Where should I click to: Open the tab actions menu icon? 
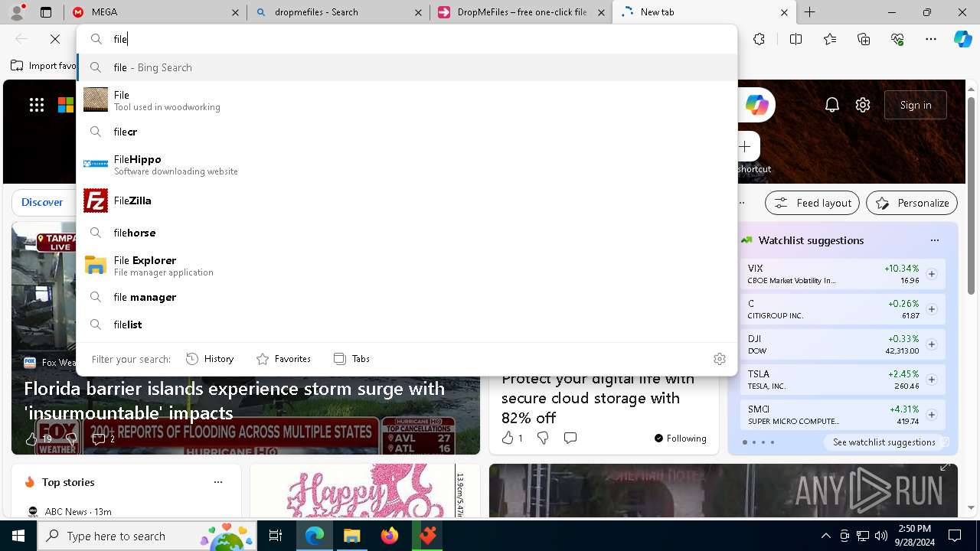(x=46, y=12)
